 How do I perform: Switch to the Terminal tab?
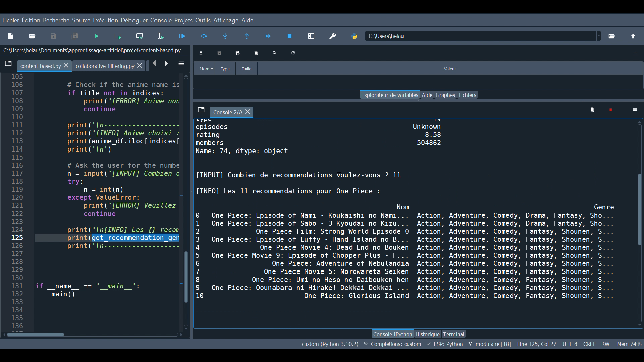[453, 334]
